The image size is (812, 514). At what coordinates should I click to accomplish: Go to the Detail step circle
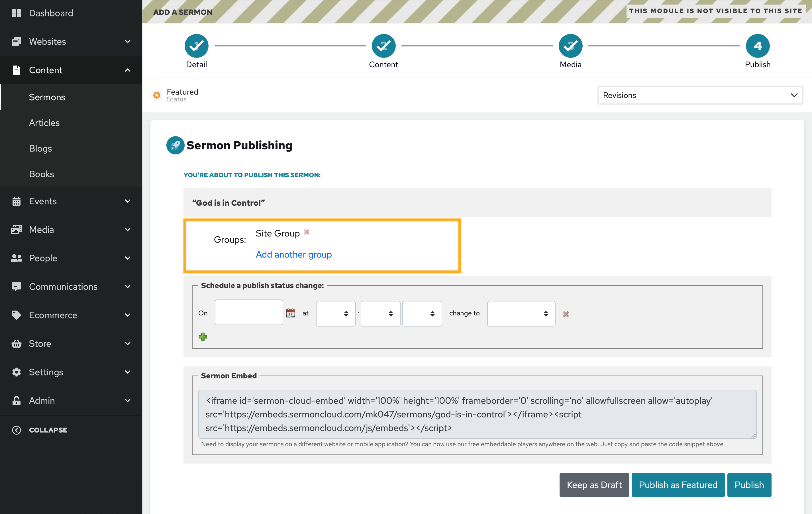pyautogui.click(x=196, y=46)
